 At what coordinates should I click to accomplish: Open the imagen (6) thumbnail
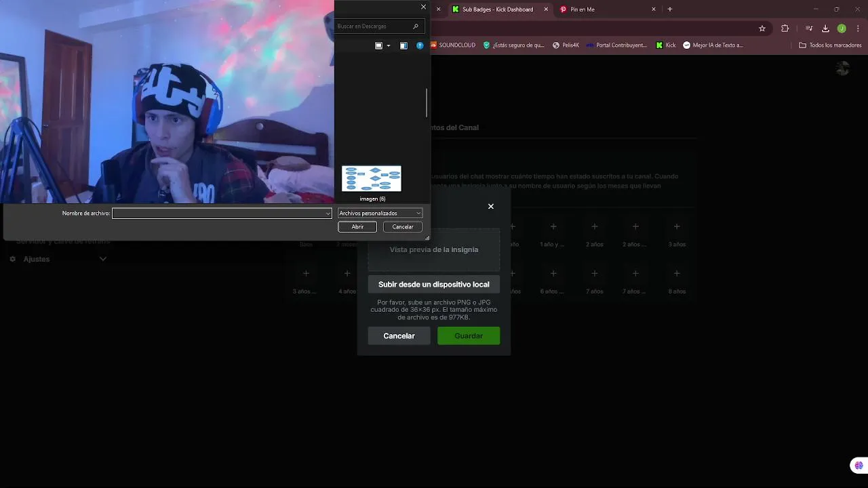click(372, 179)
